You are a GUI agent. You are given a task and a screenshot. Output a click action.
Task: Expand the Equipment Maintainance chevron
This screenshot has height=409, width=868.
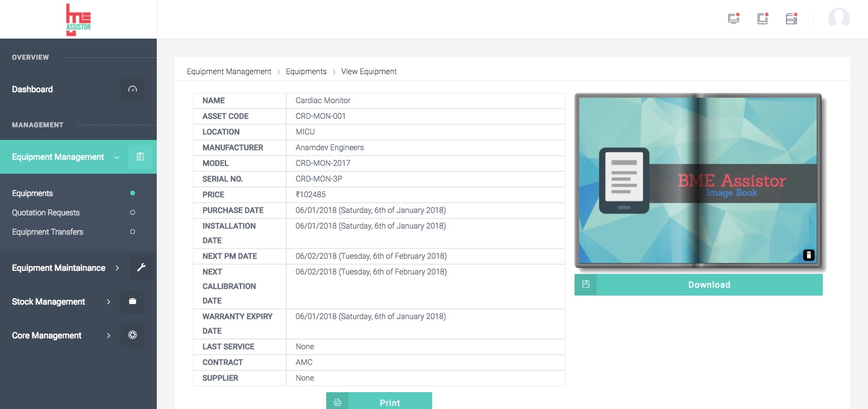(118, 268)
